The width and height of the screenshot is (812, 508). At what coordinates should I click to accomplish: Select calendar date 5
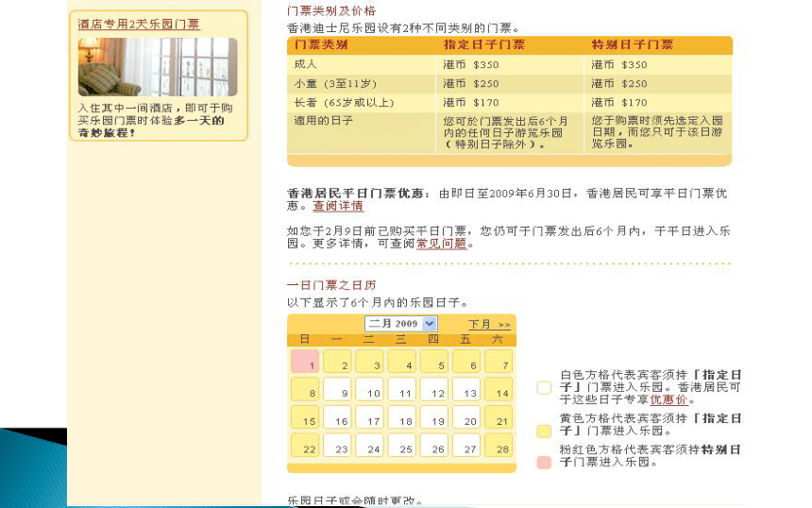coord(433,362)
